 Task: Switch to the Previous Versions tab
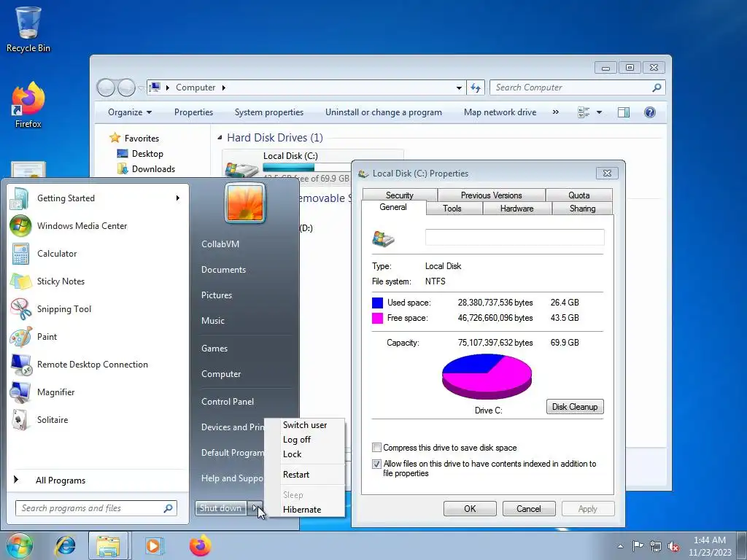491,195
